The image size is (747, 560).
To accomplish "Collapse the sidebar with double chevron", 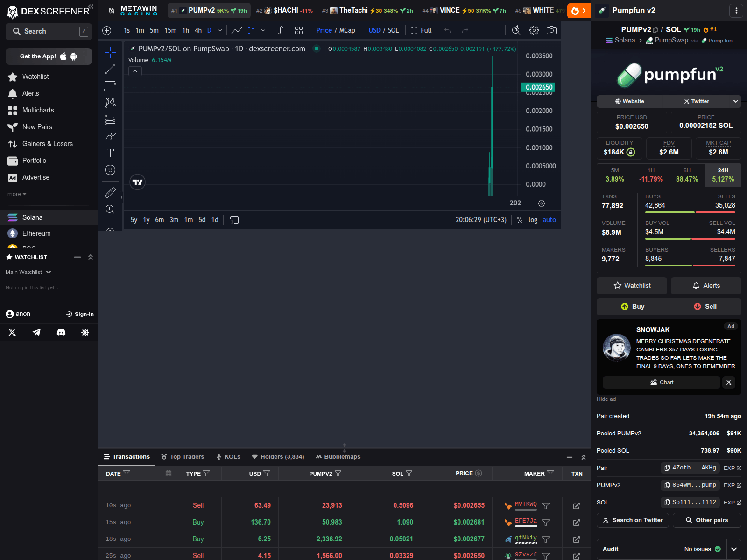I will (x=91, y=7).
